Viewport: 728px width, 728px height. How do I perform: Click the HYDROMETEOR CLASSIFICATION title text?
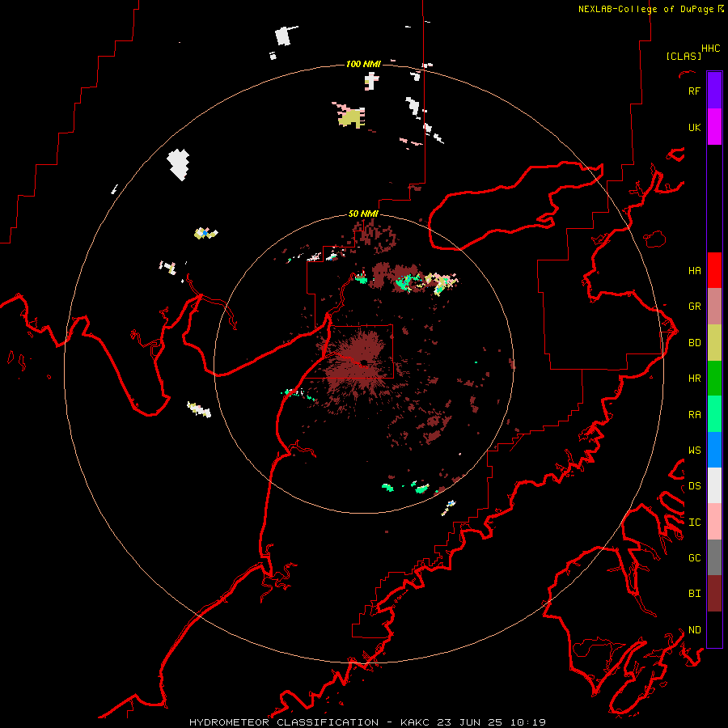point(284,722)
